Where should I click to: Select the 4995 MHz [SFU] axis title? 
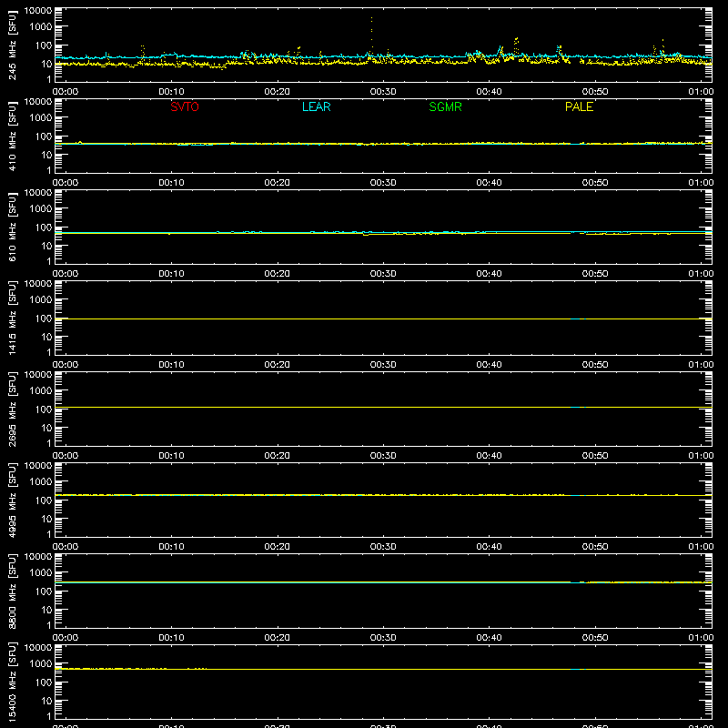[x=12, y=500]
